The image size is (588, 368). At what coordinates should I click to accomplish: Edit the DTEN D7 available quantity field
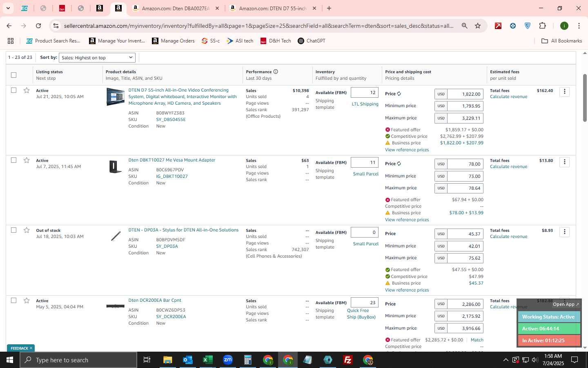click(365, 92)
